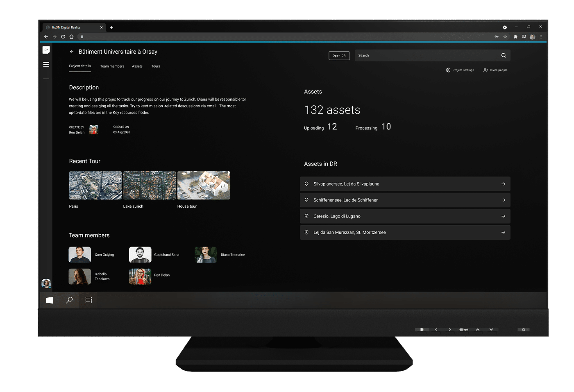This screenshot has height=392, width=574.
Task: Click the Invite people person-plus icon
Action: coord(486,70)
